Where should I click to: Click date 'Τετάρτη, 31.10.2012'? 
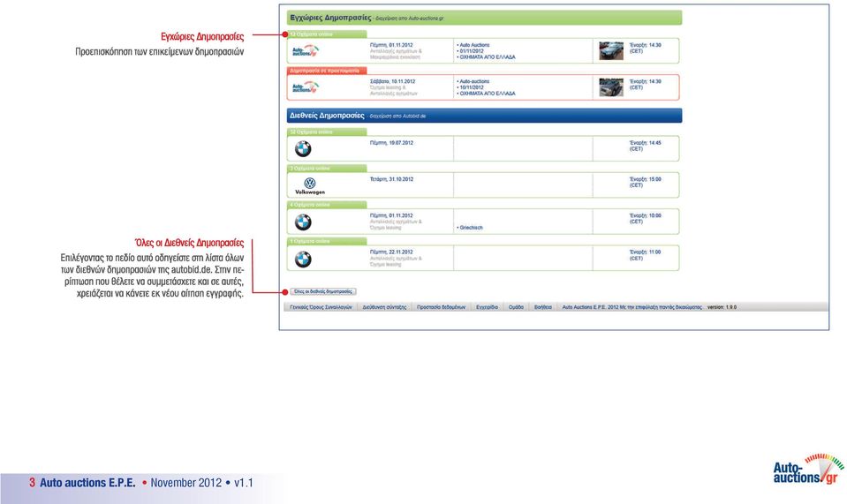(x=391, y=179)
